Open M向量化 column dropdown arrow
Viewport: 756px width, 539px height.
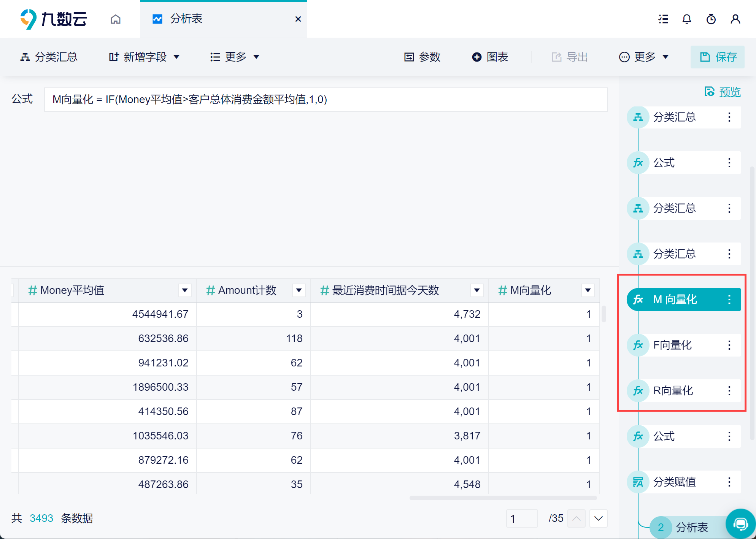[x=588, y=290]
